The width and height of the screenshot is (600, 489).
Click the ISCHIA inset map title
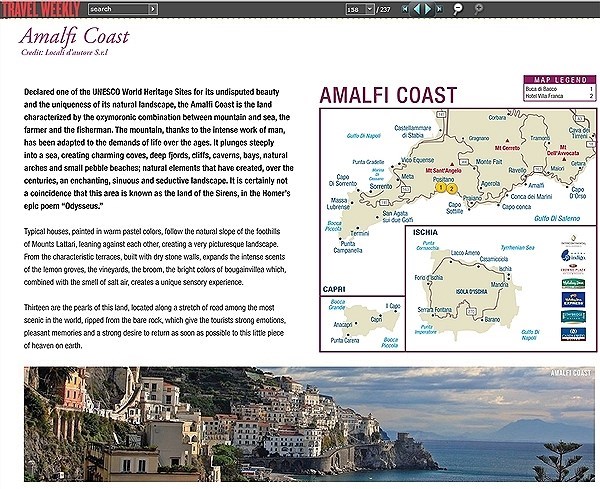click(x=425, y=232)
